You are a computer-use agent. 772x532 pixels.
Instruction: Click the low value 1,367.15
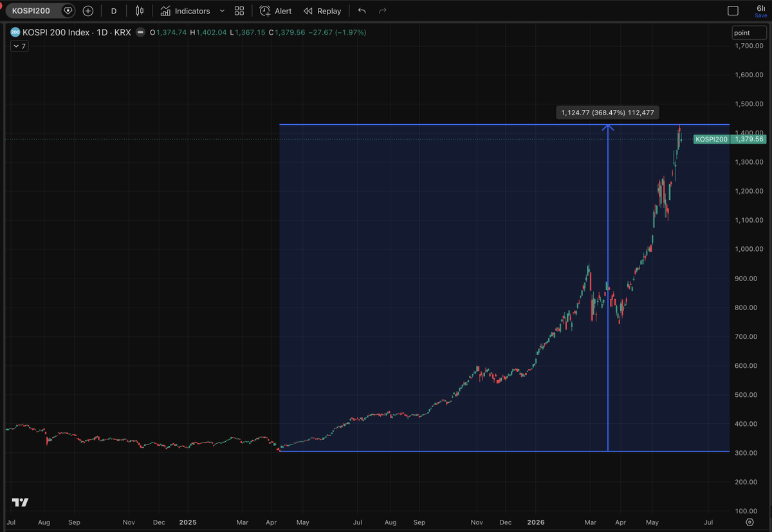point(251,32)
